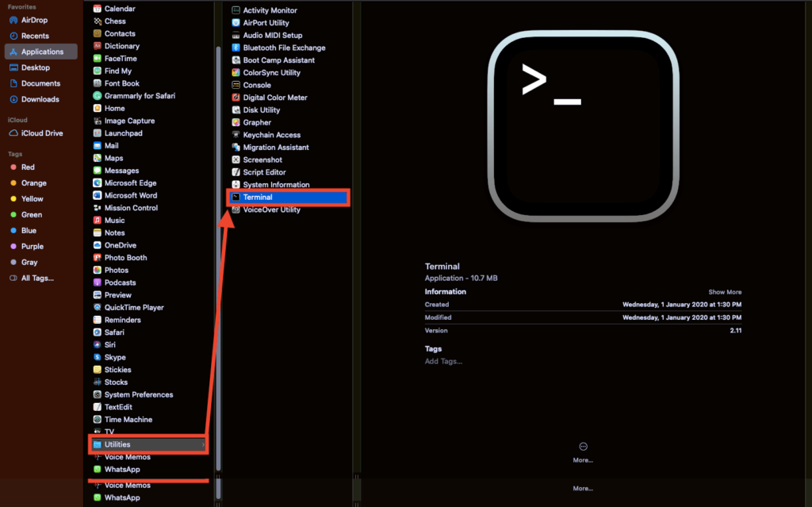Select the Purple tag in the sidebar

[x=32, y=247]
